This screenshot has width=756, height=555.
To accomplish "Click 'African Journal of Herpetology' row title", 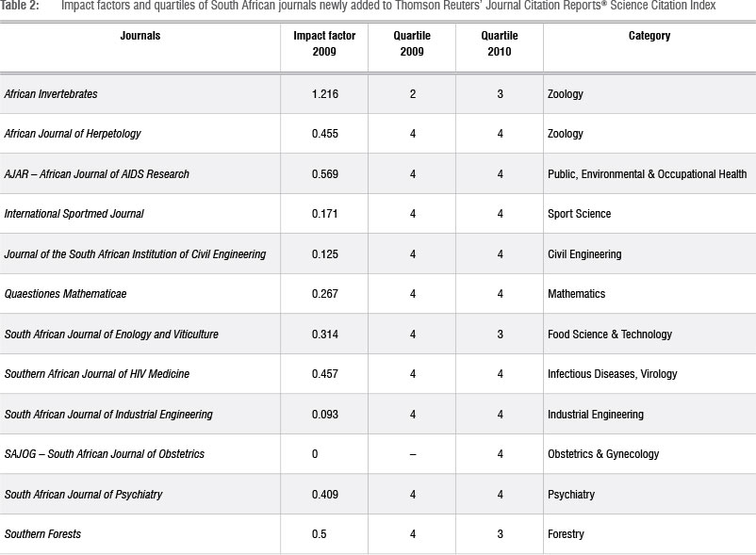I will click(73, 134).
